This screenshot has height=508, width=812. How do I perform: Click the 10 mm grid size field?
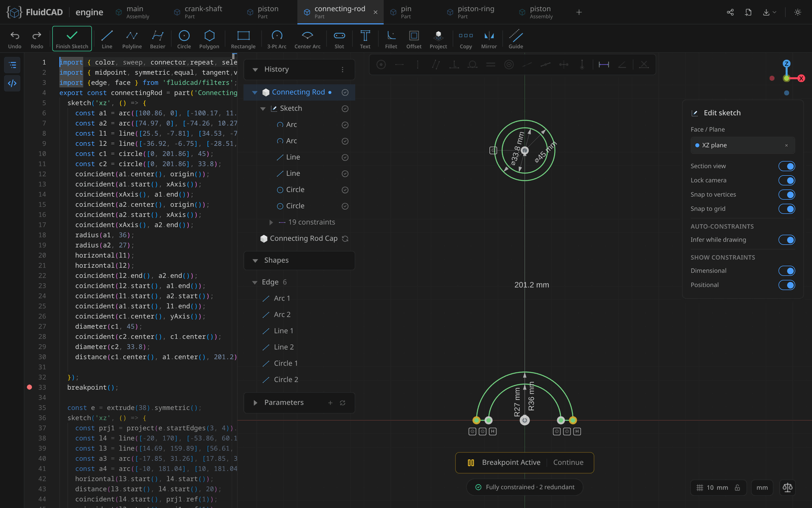click(x=717, y=488)
